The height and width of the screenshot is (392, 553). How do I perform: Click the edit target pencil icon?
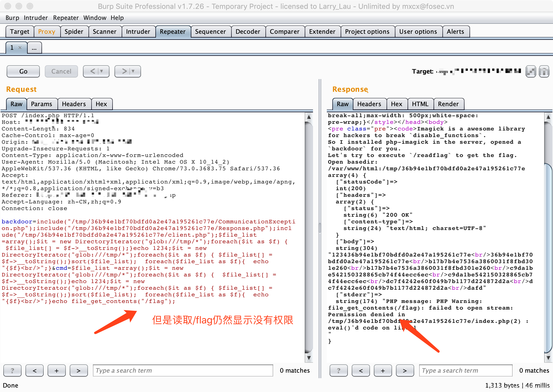click(530, 71)
